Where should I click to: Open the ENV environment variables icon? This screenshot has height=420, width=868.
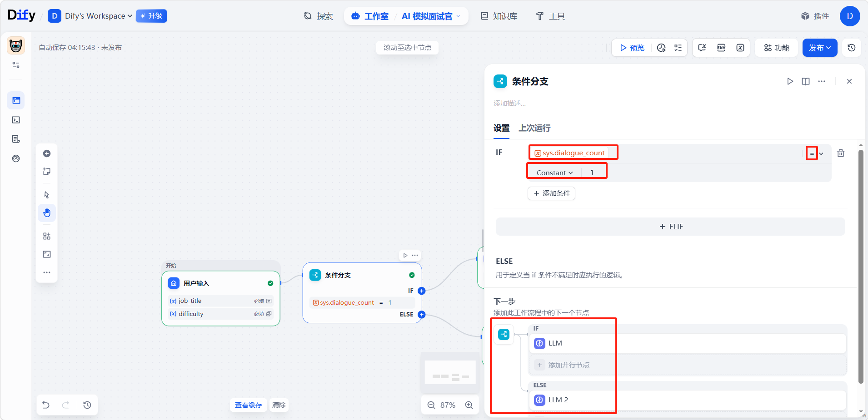(x=721, y=48)
